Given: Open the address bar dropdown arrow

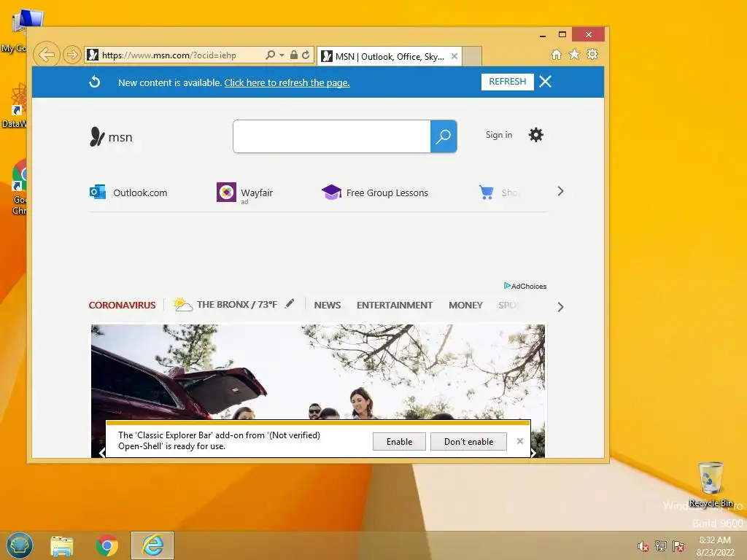Looking at the screenshot, I should click(x=282, y=55).
